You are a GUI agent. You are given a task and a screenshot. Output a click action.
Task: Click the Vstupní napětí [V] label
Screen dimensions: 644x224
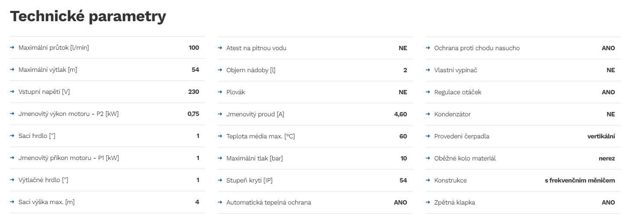click(x=44, y=92)
